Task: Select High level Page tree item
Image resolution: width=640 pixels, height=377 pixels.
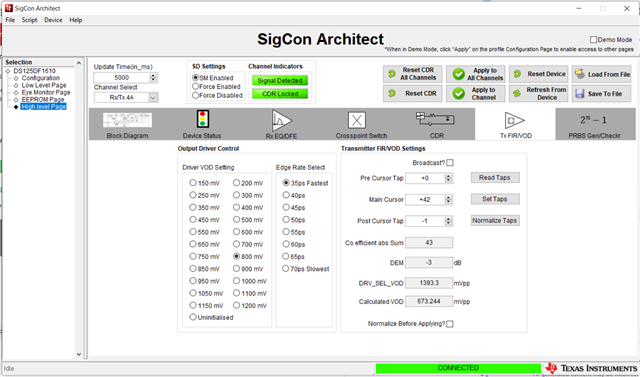Action: point(44,106)
